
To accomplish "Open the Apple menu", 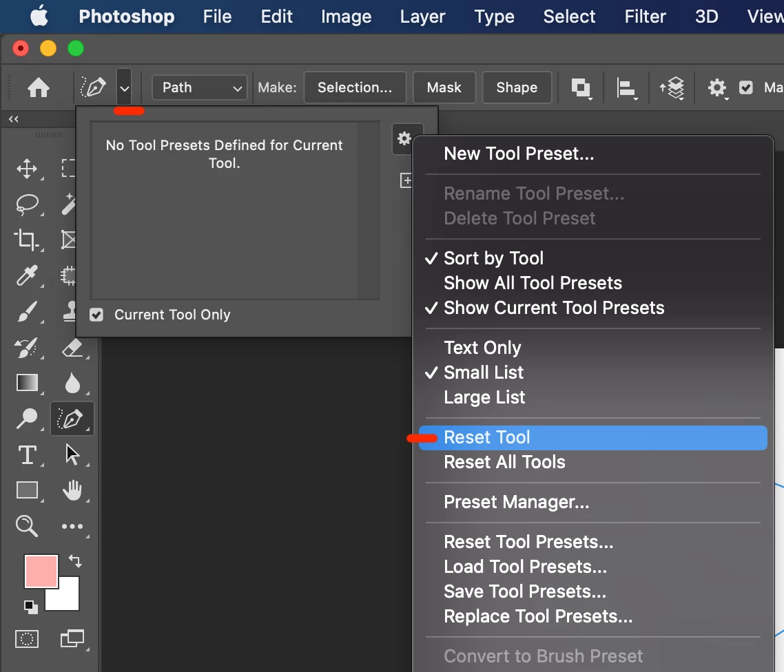I will (39, 16).
